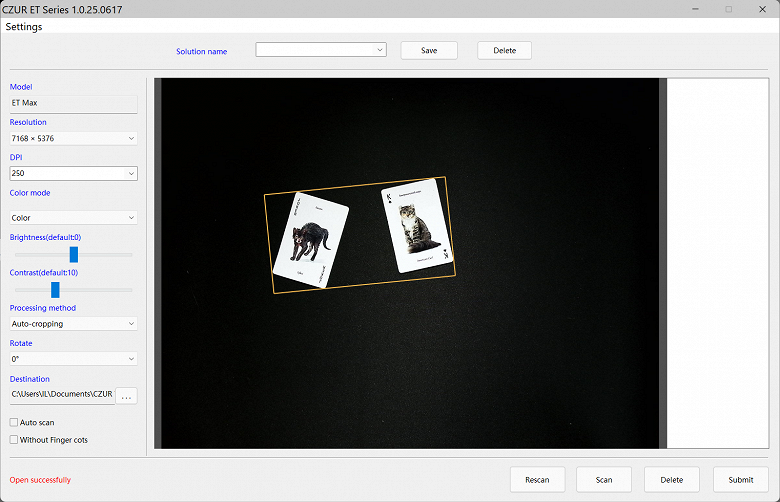Click the Destination path field
Screen dimensions: 780x502
62,395
